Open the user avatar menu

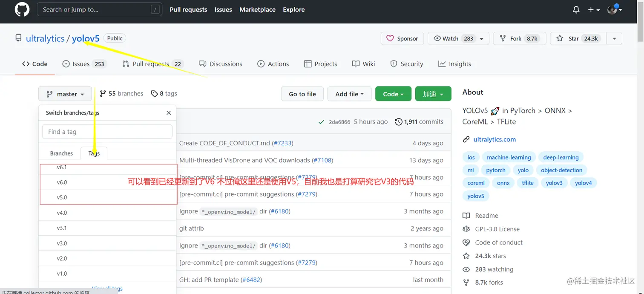615,10
